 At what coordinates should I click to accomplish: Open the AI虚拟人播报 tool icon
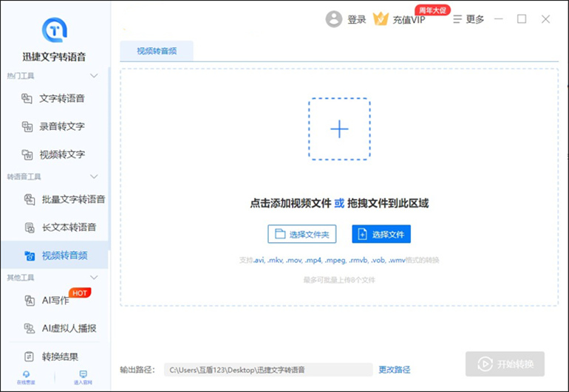coord(30,329)
